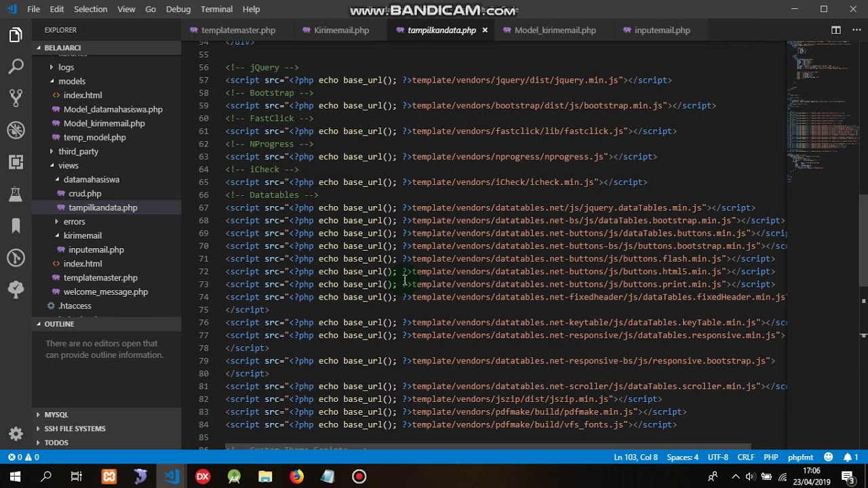Click Spaces: 4 indentation setting

coord(682,457)
